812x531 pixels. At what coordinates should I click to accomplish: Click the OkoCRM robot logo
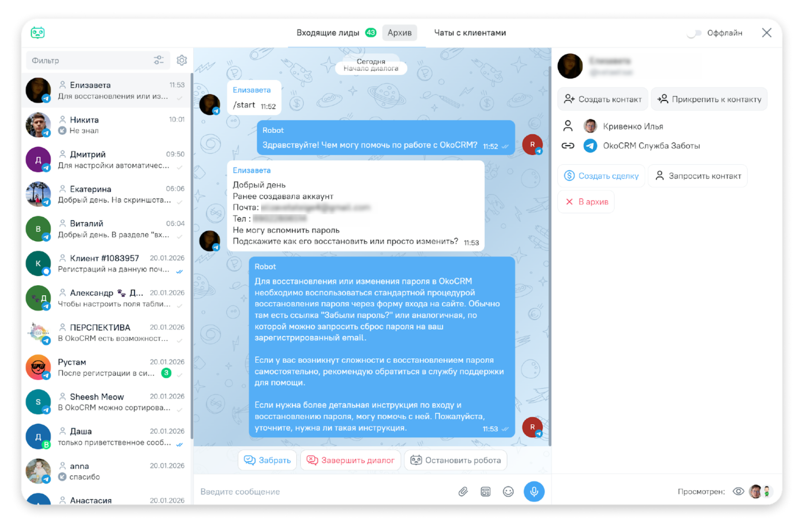coord(38,33)
